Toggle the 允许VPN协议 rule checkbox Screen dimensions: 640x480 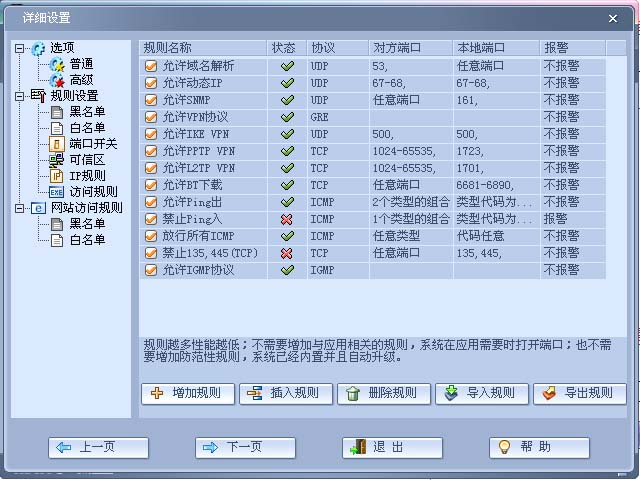(151, 117)
